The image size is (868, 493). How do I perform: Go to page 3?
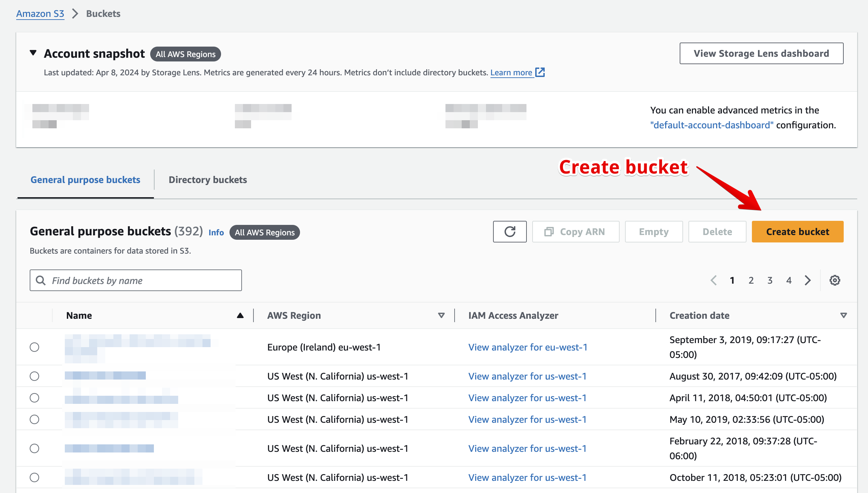pos(770,280)
